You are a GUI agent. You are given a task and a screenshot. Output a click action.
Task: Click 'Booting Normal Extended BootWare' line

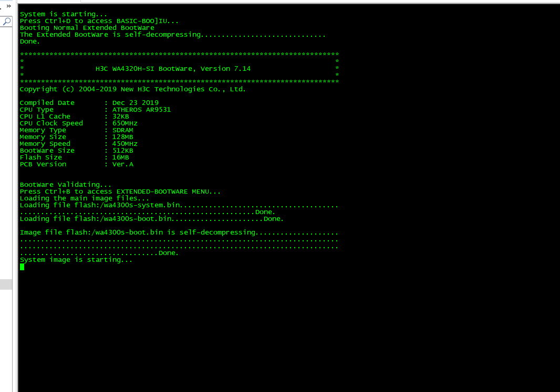coord(87,28)
